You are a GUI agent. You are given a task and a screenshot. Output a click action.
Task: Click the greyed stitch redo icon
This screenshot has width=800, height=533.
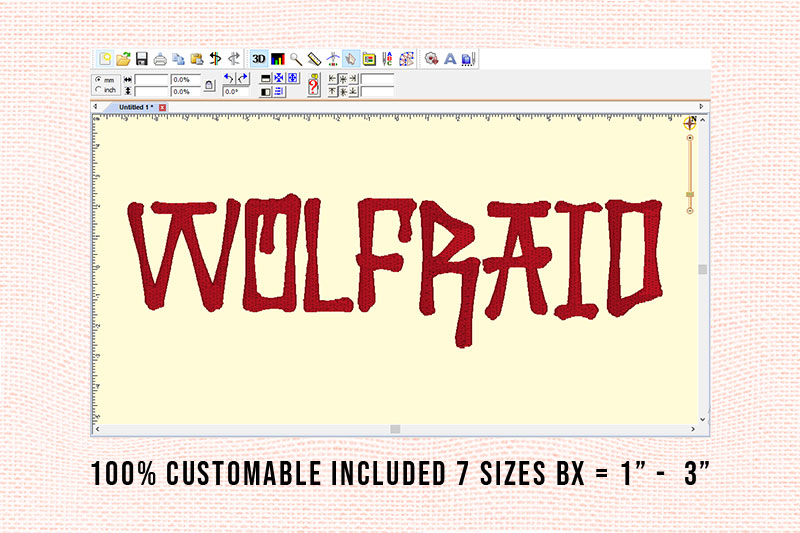tap(234, 59)
